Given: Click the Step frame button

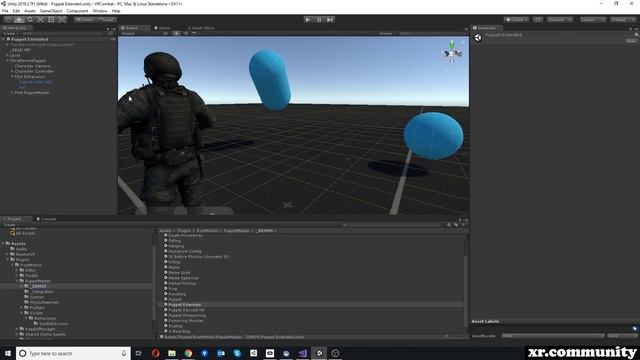Looking at the screenshot, I should point(330,20).
